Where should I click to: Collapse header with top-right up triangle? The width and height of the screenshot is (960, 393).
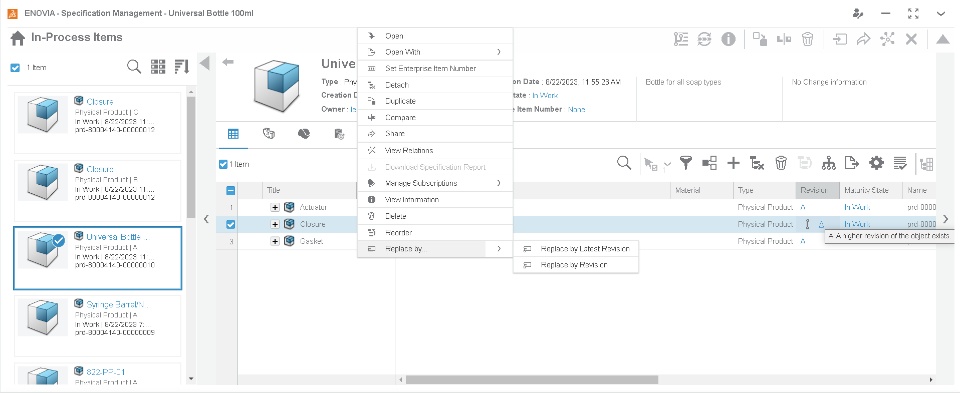[942, 39]
